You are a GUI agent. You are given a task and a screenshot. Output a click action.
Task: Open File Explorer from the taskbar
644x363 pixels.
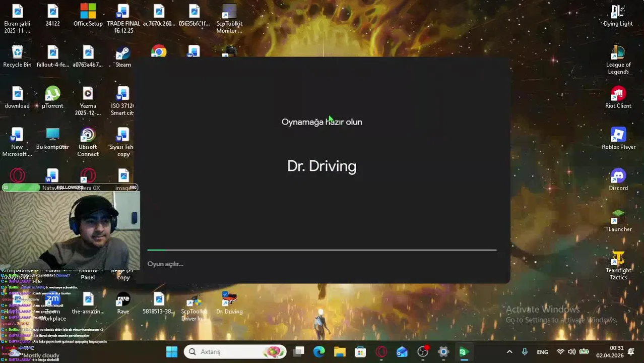[340, 352]
